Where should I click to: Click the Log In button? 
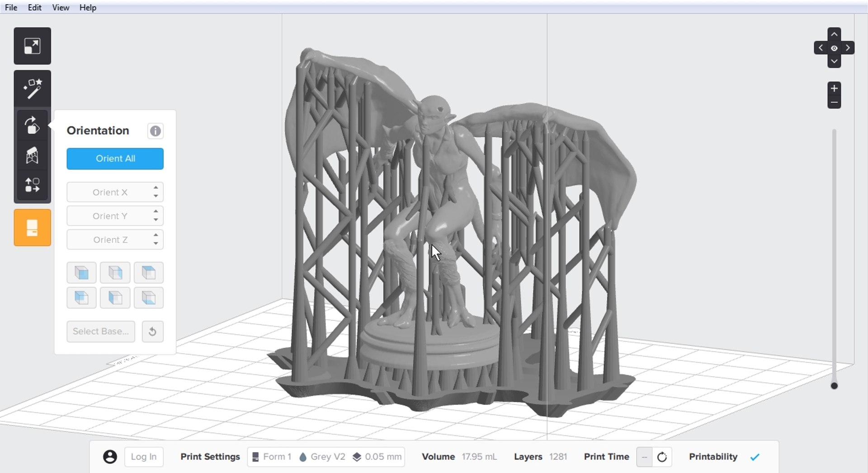click(x=144, y=457)
